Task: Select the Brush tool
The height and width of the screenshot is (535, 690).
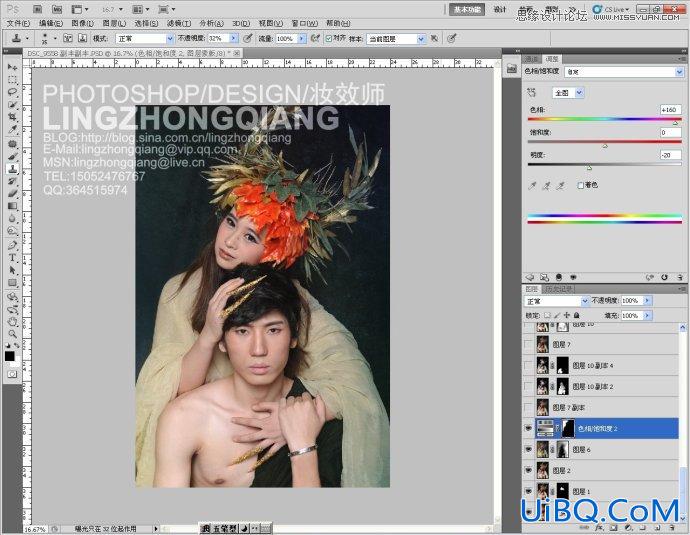Action: click(12, 156)
